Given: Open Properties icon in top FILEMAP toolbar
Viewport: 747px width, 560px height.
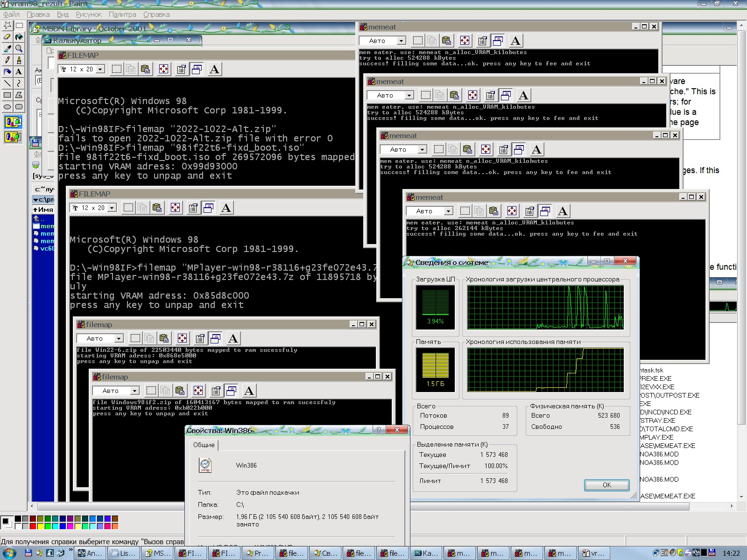Looking at the screenshot, I should click(x=181, y=69).
